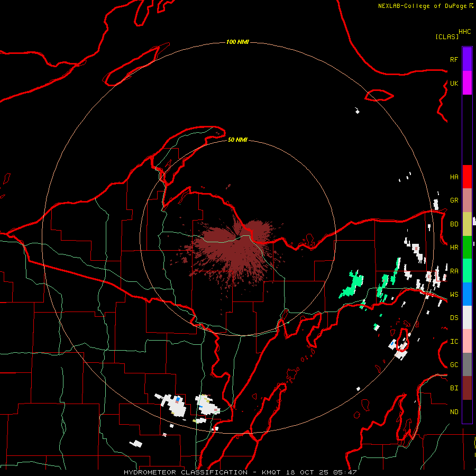Image resolution: width=476 pixels, height=476 pixels.
Task: Click the BD legend label
Action: [x=454, y=224]
